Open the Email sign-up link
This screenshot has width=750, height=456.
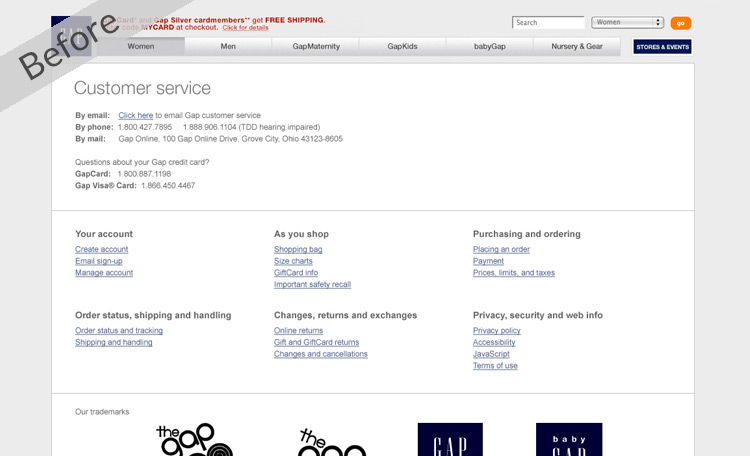point(99,261)
